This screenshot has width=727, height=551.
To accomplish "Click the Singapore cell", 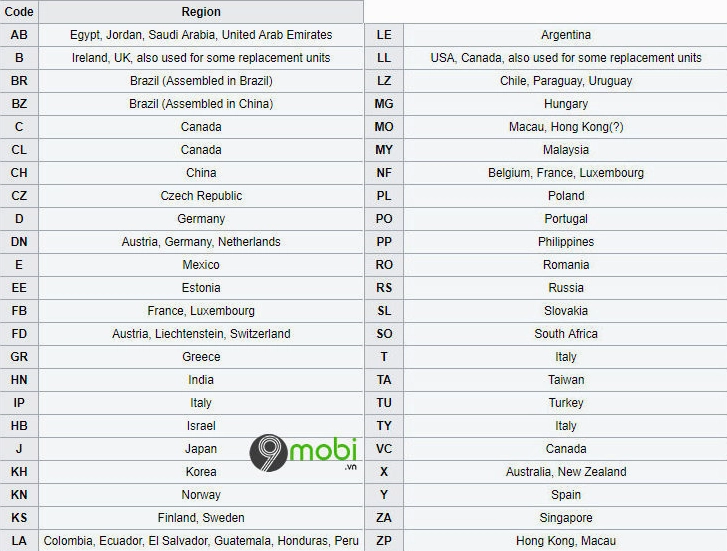I will tap(566, 518).
